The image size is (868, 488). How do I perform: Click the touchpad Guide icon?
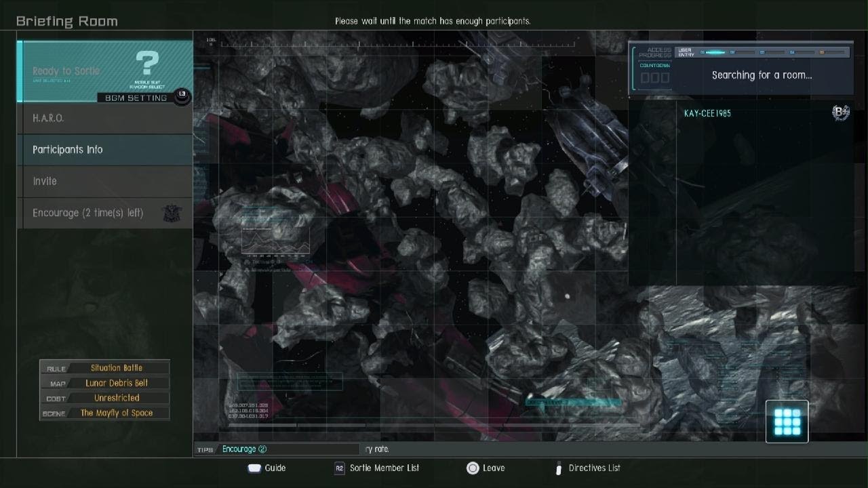pos(254,468)
